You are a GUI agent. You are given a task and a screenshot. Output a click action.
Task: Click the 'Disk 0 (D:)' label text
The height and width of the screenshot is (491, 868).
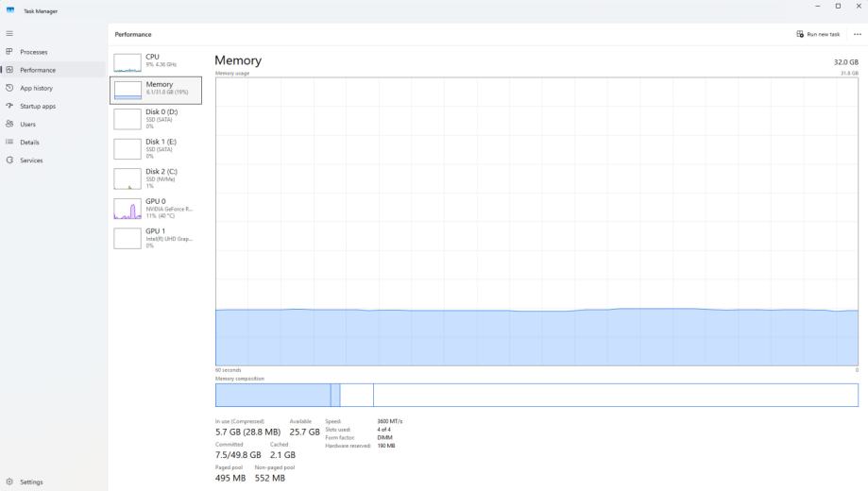click(162, 111)
